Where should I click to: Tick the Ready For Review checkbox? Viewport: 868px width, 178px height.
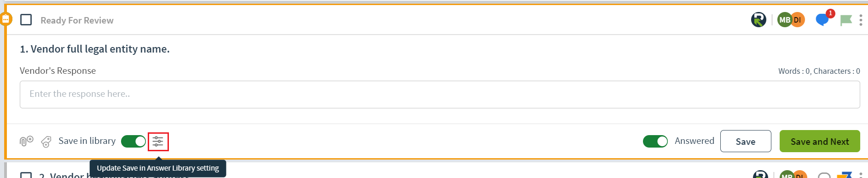[x=26, y=20]
